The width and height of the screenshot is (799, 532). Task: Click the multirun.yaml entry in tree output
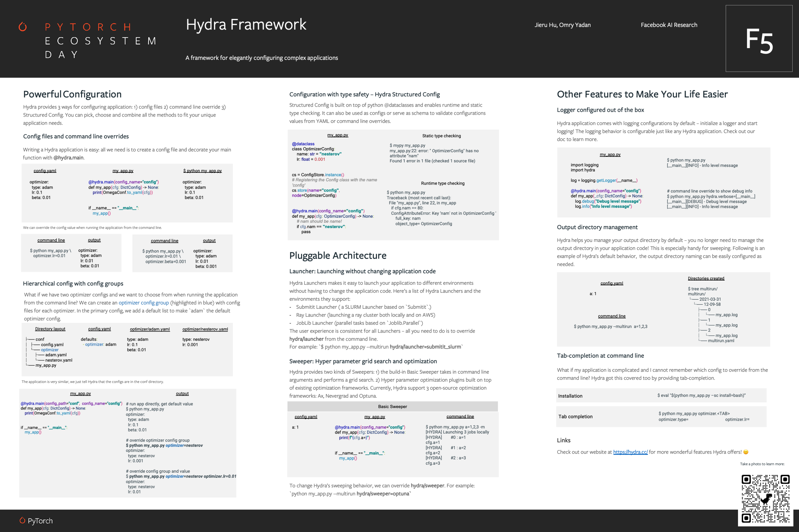pyautogui.click(x=721, y=341)
